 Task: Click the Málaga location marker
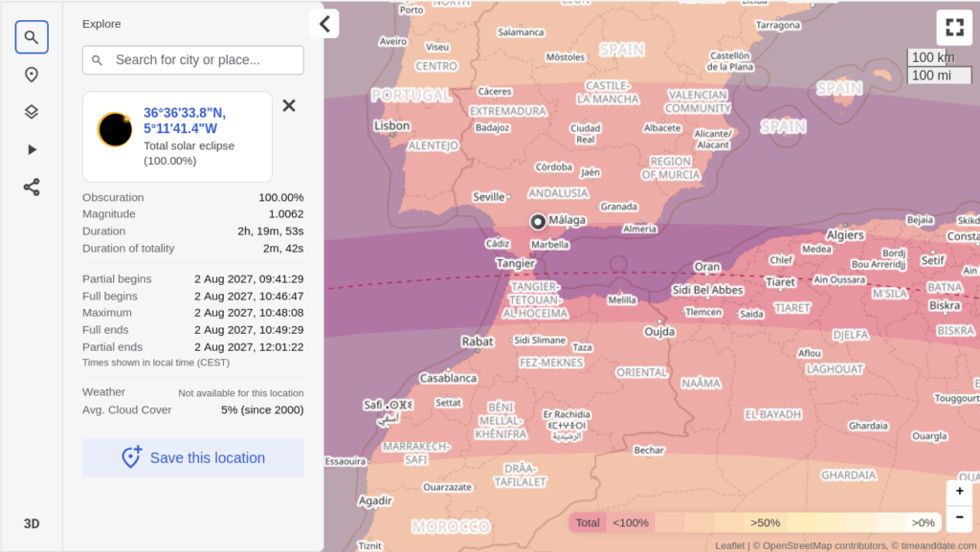click(538, 222)
